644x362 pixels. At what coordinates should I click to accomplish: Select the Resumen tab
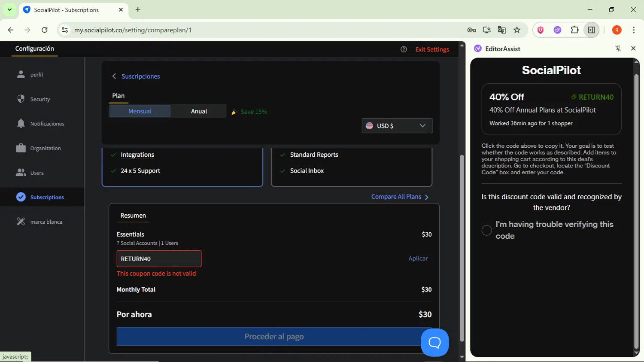tap(133, 216)
